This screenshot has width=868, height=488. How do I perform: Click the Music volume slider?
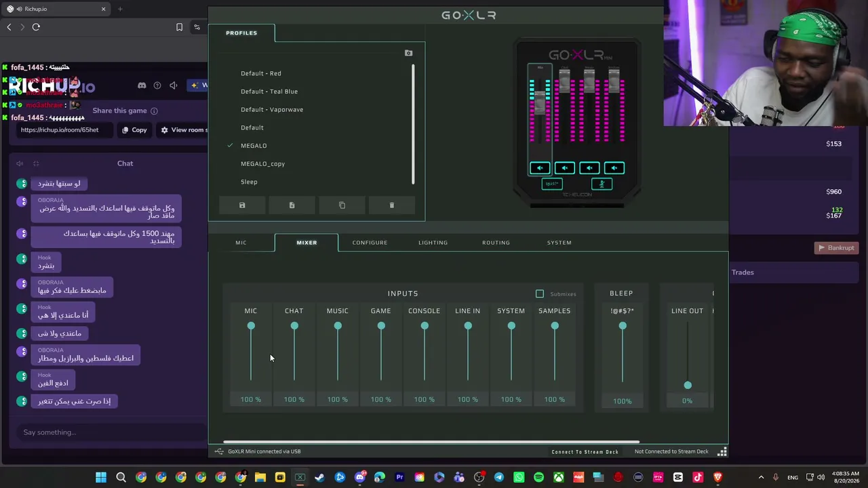click(338, 354)
